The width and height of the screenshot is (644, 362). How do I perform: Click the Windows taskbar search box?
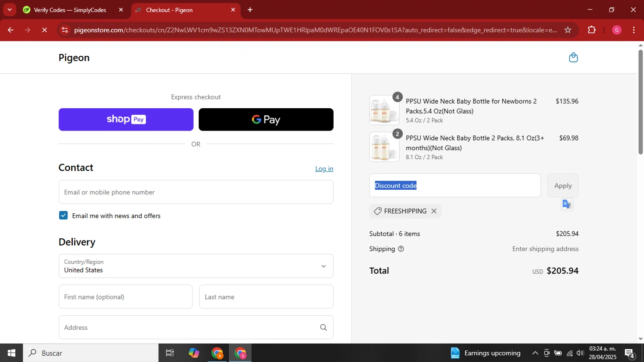[x=91, y=353]
